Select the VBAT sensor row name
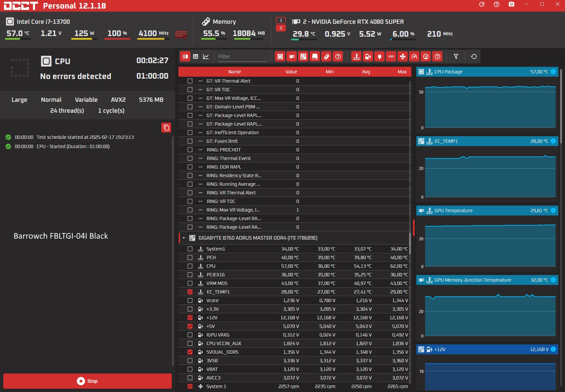The image size is (565, 392). coord(212,369)
